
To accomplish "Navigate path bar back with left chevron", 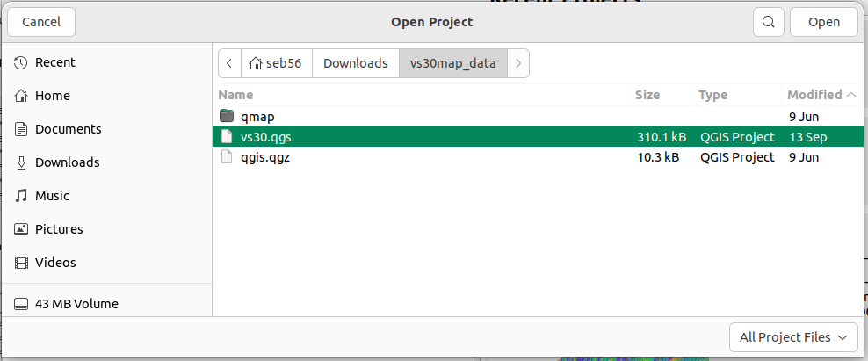I will pyautogui.click(x=229, y=63).
